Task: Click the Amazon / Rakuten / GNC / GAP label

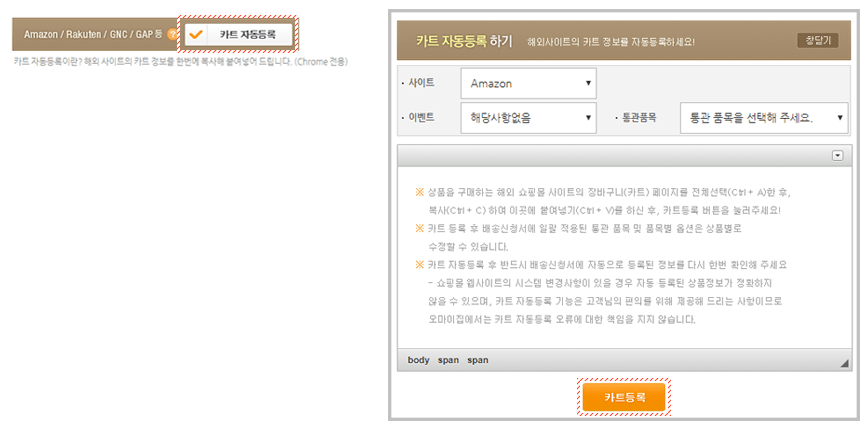Action: click(x=93, y=34)
